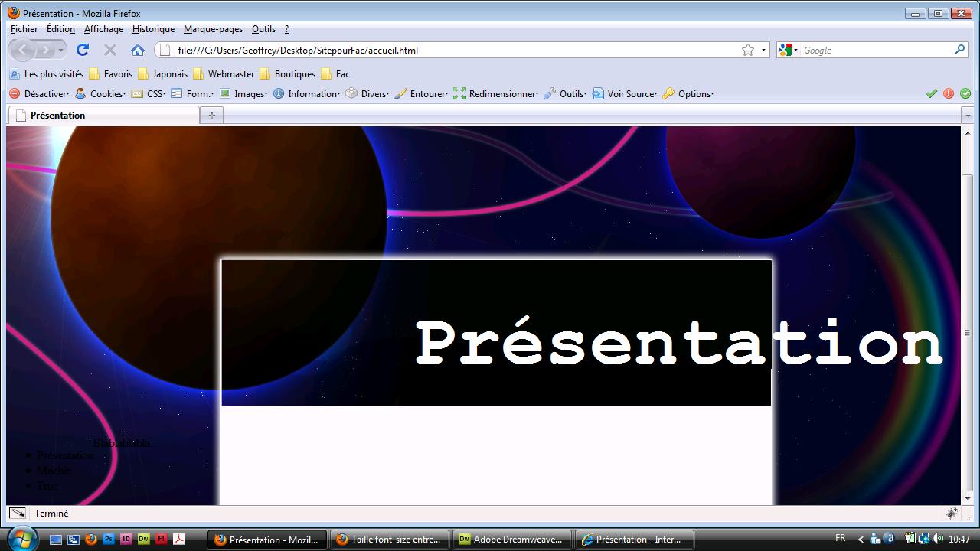980x551 pixels.
Task: Open the Voir Source dropdown
Action: tap(625, 93)
